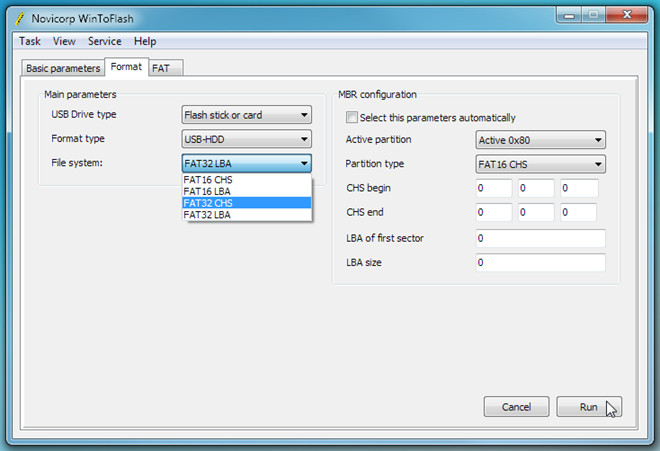Choose FAT16 LBA from file system list
The height and width of the screenshot is (451, 660).
coord(247,191)
